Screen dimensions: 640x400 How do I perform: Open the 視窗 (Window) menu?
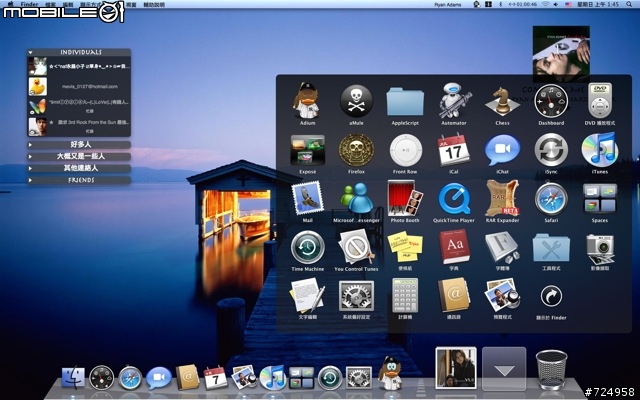(131, 4)
